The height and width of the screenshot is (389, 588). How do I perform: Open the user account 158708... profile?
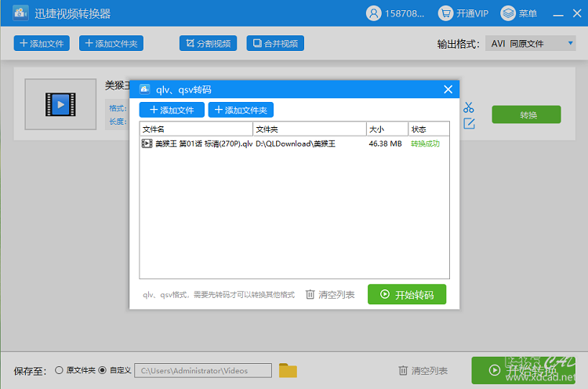pyautogui.click(x=395, y=13)
